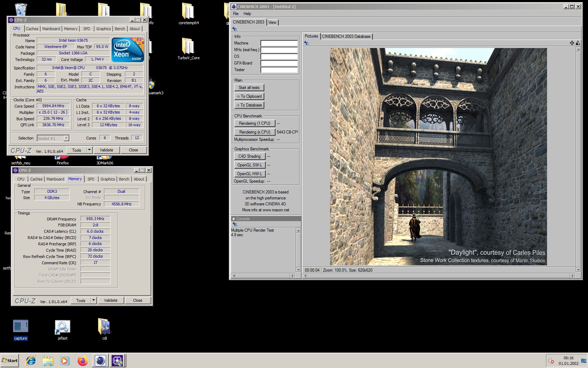Click the triangle icon in Pictures panel header
The width and height of the screenshot is (588, 368).
(x=578, y=43)
